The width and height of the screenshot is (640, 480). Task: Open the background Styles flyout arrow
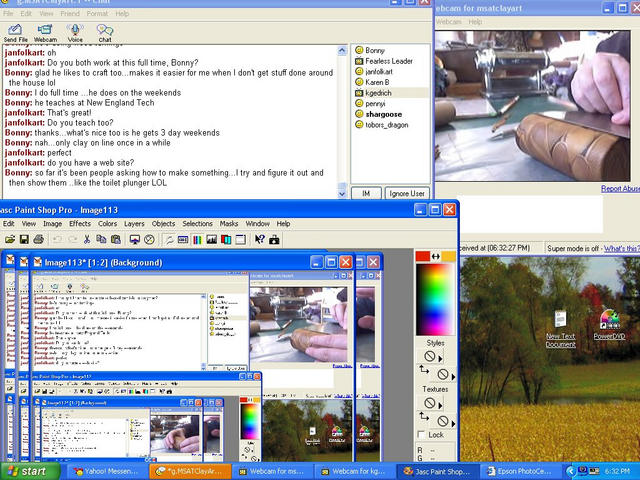pos(453,376)
